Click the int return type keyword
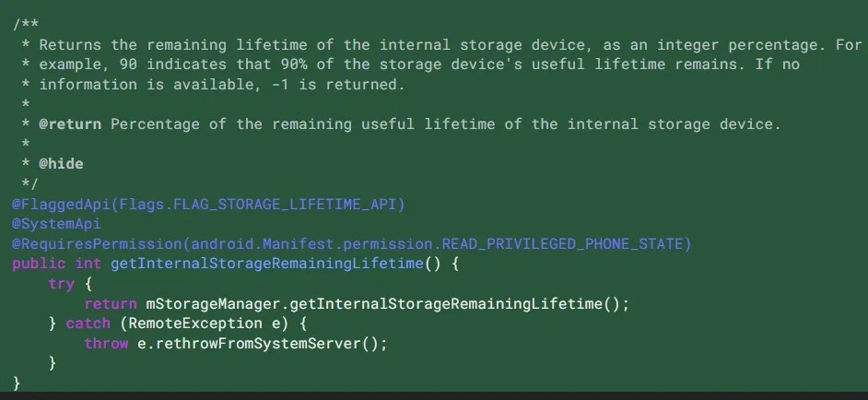This screenshot has height=400, width=868. click(x=88, y=264)
